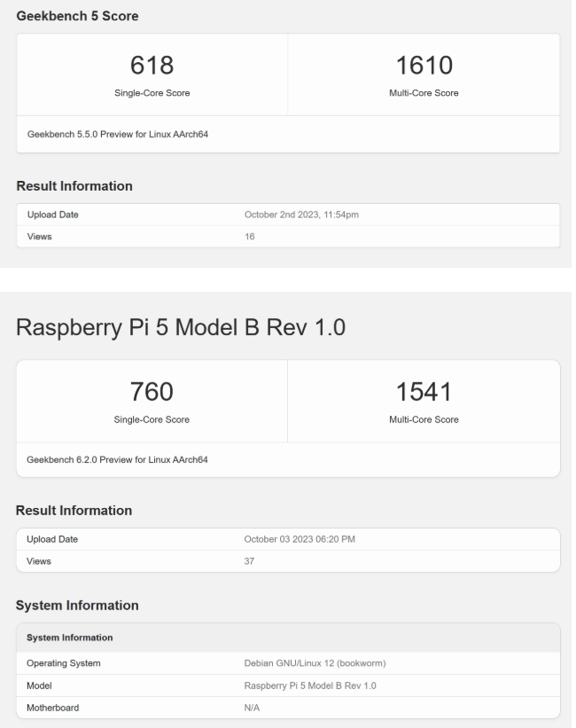Click the 618 single-core score
Screen dimensions: 576x728
(152, 65)
